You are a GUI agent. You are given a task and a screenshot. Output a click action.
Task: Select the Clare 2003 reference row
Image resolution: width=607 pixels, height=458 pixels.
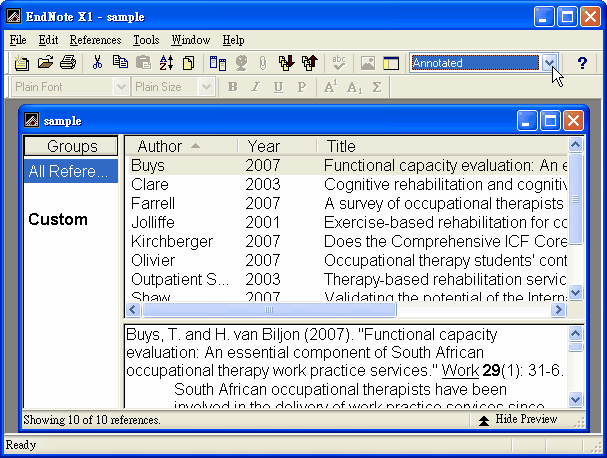coord(348,184)
